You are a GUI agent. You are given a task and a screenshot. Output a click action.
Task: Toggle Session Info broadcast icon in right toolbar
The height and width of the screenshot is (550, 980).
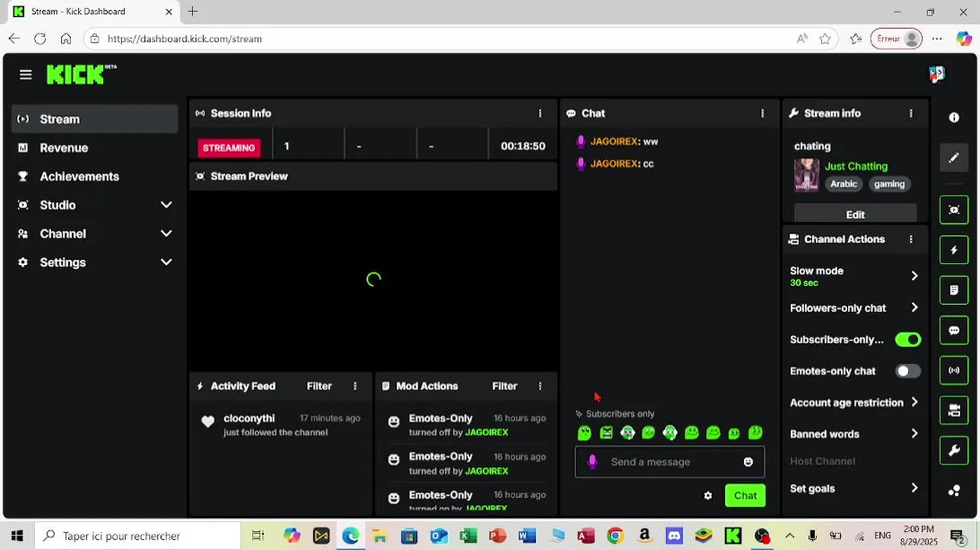point(954,370)
